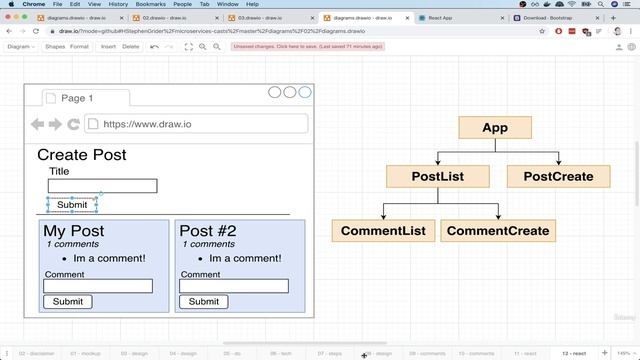640x360 pixels.
Task: Select the App component box
Action: click(495, 127)
